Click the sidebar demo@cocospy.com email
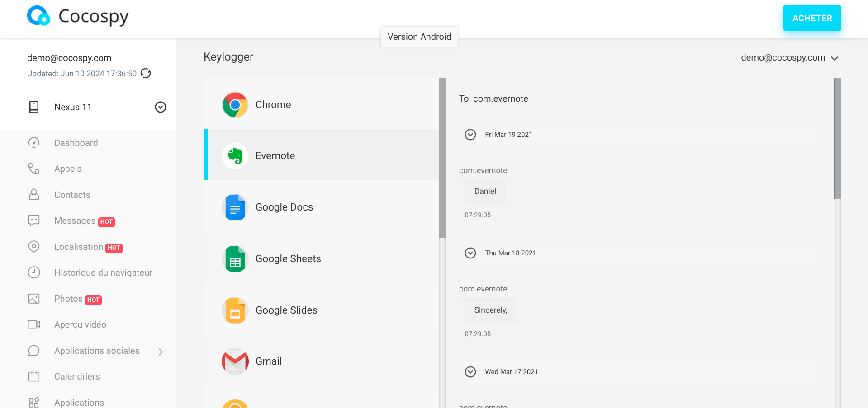868x408 pixels. 69,58
